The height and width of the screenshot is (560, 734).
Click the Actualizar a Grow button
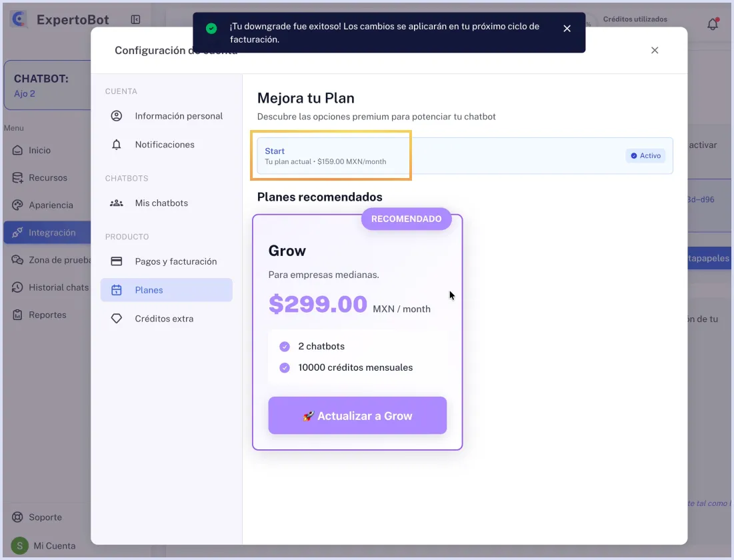[x=357, y=415]
